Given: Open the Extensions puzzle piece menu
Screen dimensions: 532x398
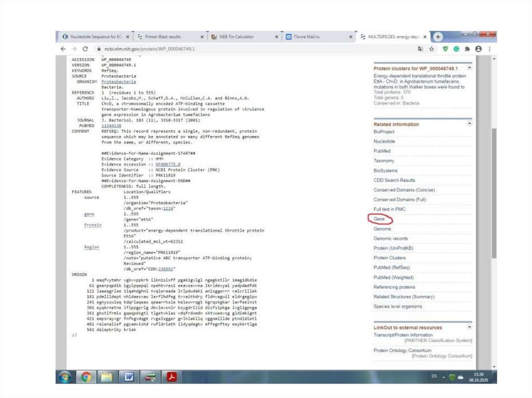Looking at the screenshot, I should pos(467,49).
